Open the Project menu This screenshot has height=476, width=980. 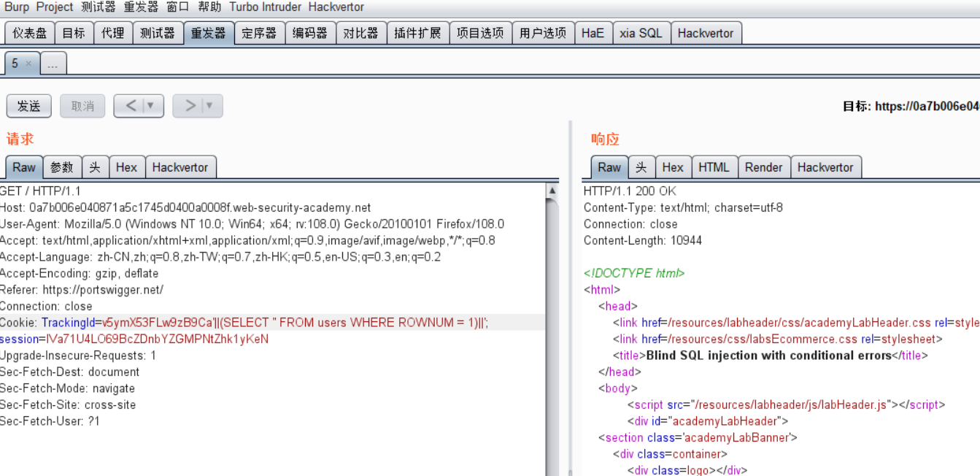(x=55, y=7)
